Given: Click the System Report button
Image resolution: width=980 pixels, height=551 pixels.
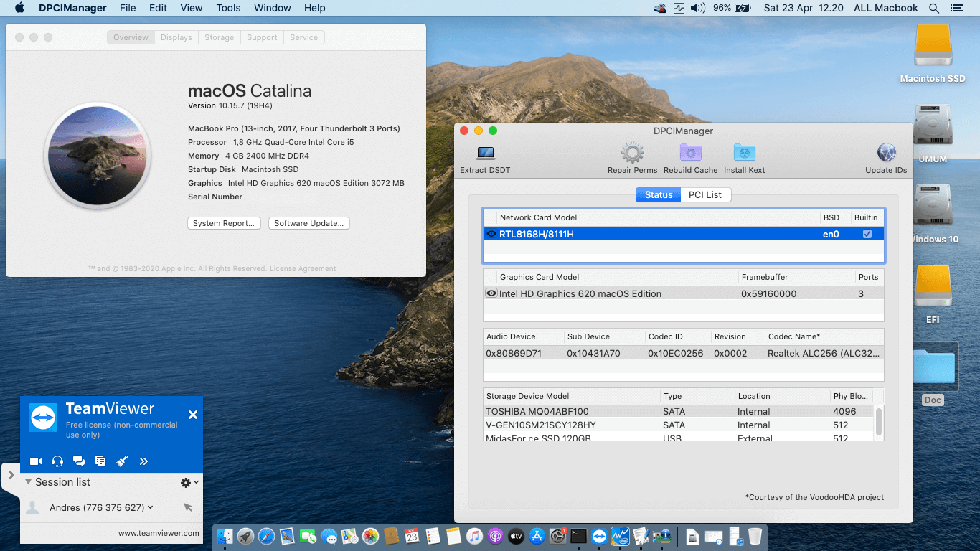Looking at the screenshot, I should 225,223.
